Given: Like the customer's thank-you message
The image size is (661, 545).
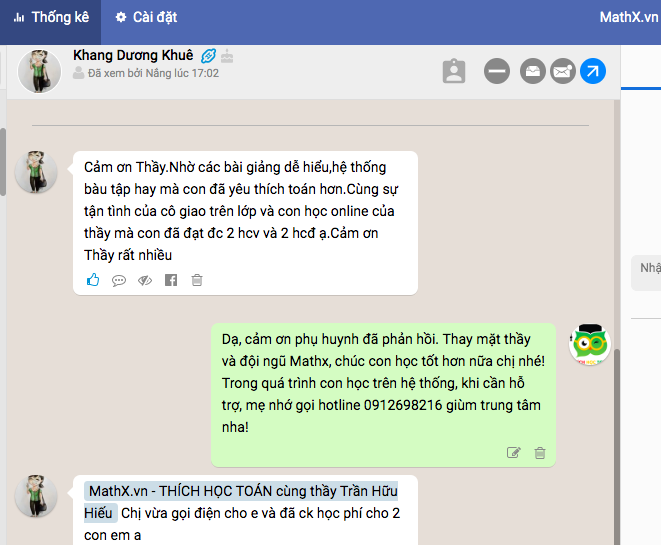Looking at the screenshot, I should tap(93, 280).
